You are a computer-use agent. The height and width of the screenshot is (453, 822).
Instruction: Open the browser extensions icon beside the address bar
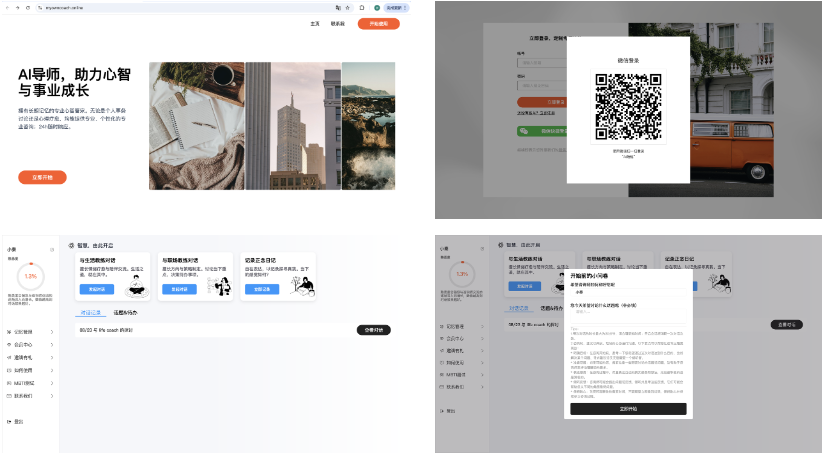[x=362, y=8]
